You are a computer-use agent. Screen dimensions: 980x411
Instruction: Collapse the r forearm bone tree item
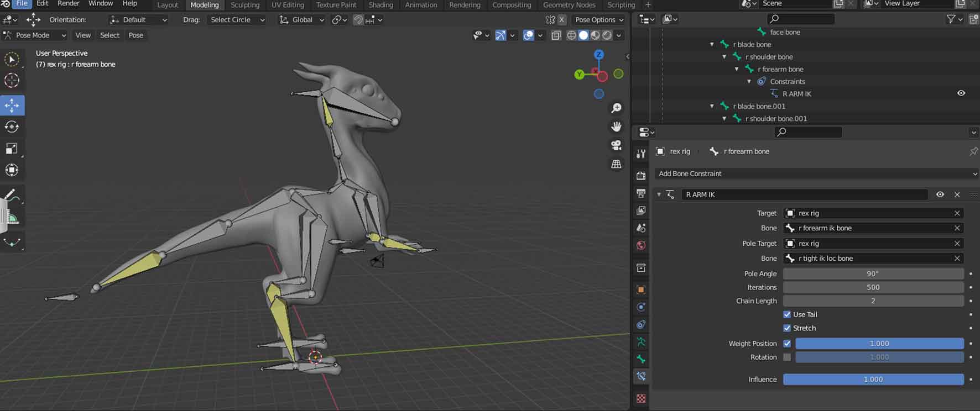tap(737, 69)
